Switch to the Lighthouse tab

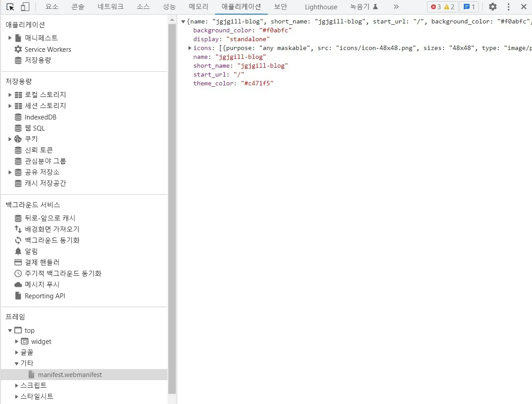click(x=321, y=7)
